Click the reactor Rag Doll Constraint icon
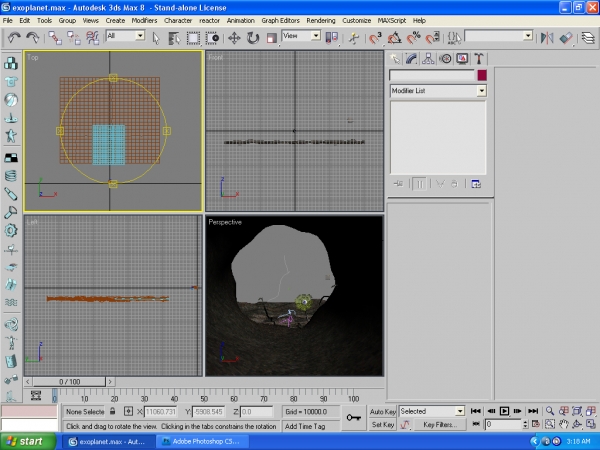 click(x=11, y=342)
